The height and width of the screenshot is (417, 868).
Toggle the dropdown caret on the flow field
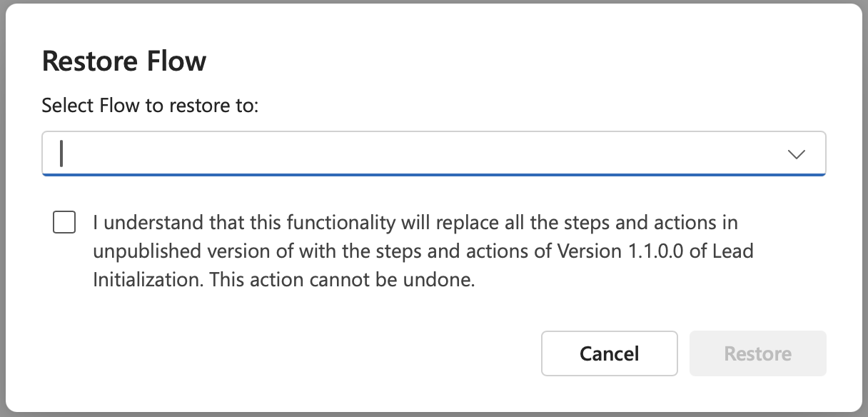click(x=796, y=154)
